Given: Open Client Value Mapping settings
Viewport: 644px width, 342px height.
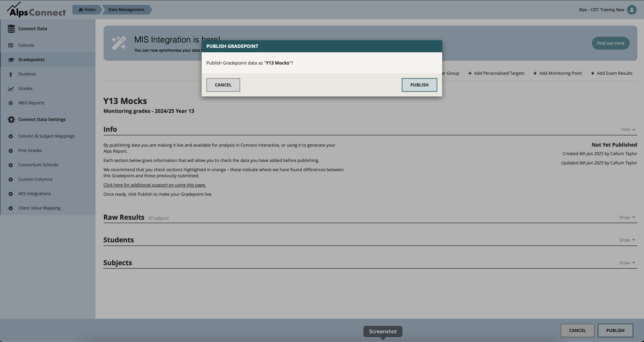Looking at the screenshot, I should tap(48, 208).
